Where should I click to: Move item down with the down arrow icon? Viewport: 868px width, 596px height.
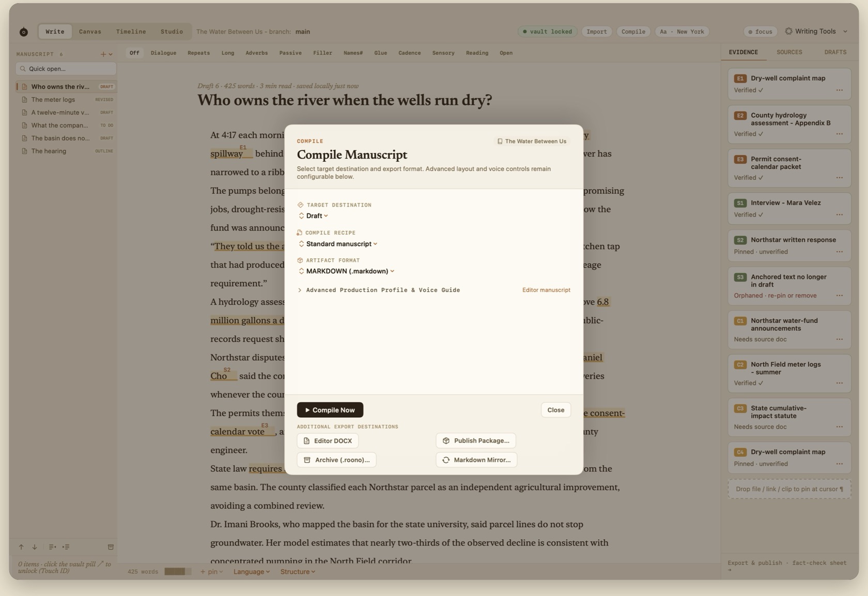pos(35,547)
